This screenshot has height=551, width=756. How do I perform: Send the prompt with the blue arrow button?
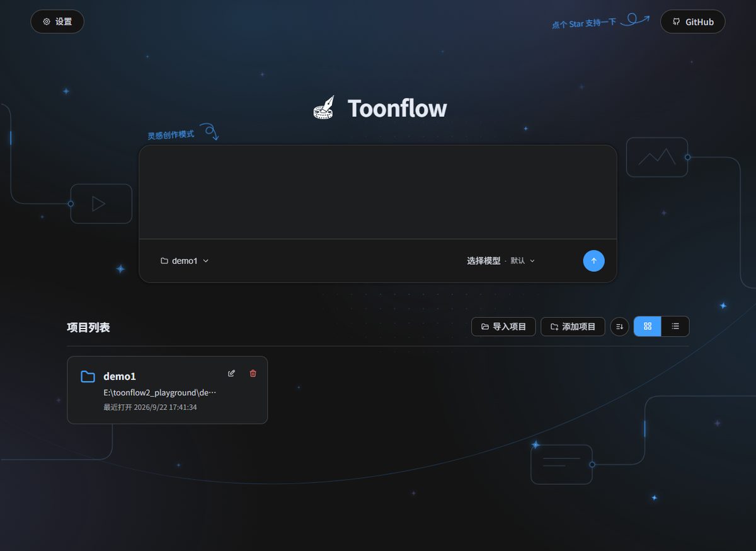coord(593,261)
